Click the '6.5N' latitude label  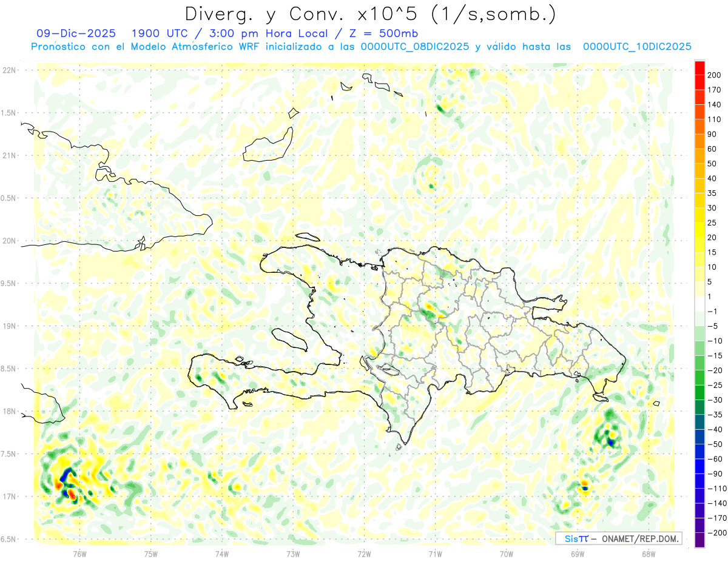pos(8,539)
